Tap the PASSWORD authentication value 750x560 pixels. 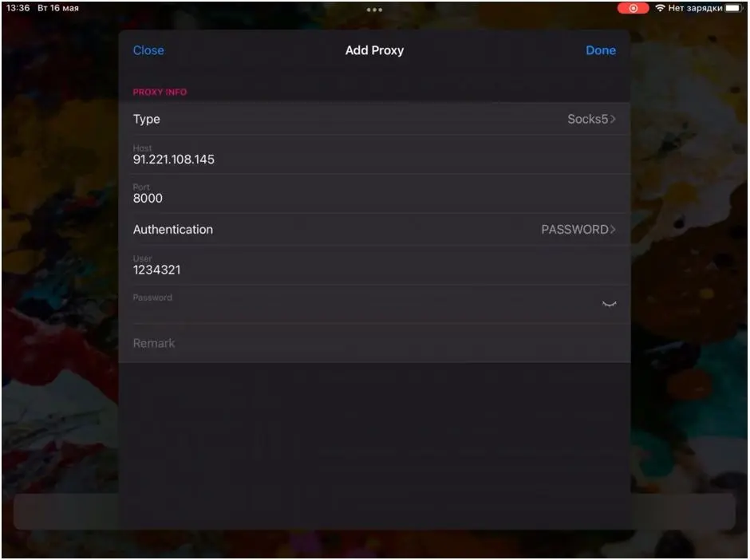click(574, 230)
